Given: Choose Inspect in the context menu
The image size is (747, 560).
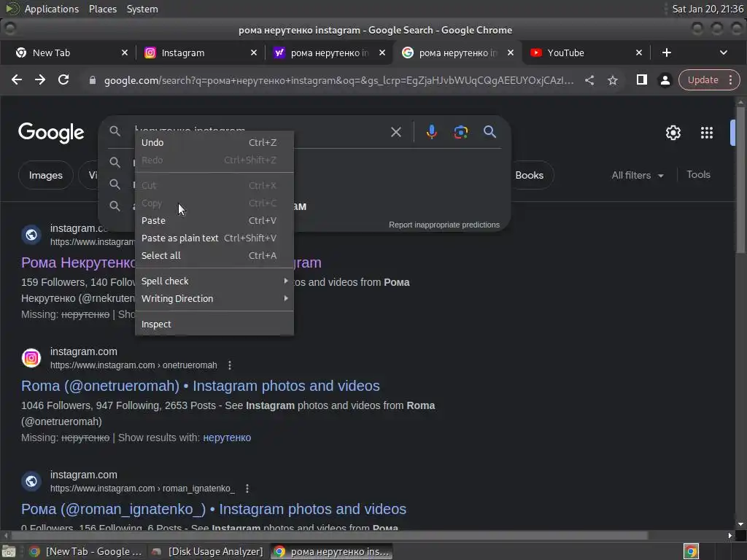Looking at the screenshot, I should (x=214, y=324).
